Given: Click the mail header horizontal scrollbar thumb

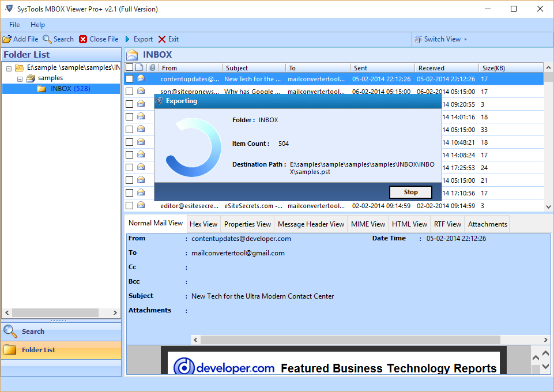Looking at the screenshot, I should 350,340.
